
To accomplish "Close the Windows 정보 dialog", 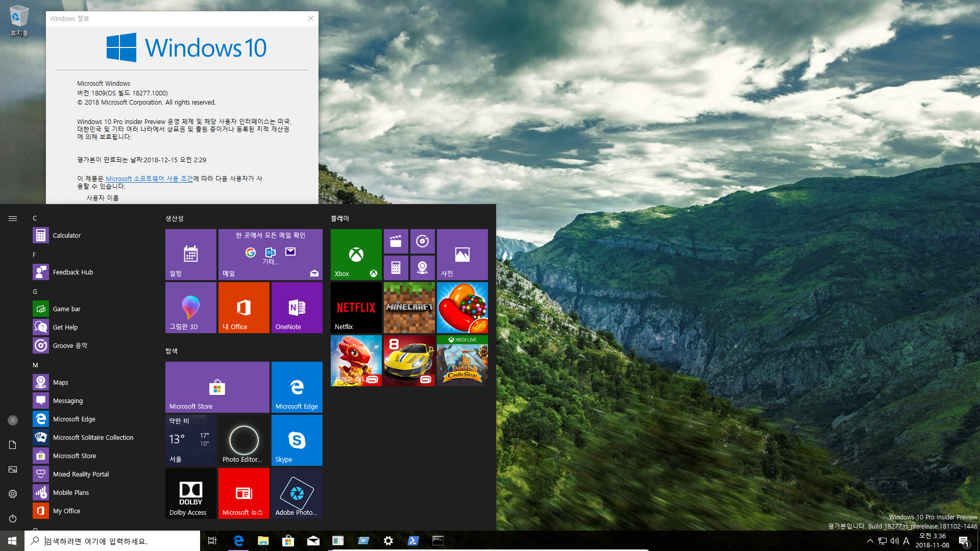I will [311, 18].
